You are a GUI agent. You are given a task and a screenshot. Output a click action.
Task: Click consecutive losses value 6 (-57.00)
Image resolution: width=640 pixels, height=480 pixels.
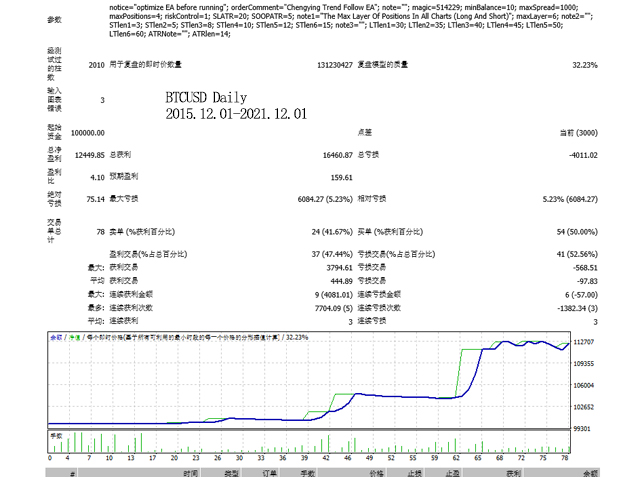(581, 295)
